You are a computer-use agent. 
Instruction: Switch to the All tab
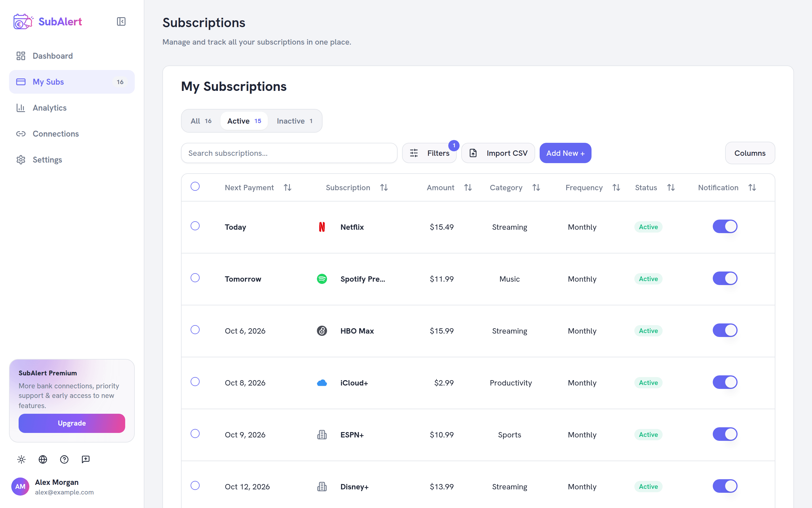[x=201, y=121]
